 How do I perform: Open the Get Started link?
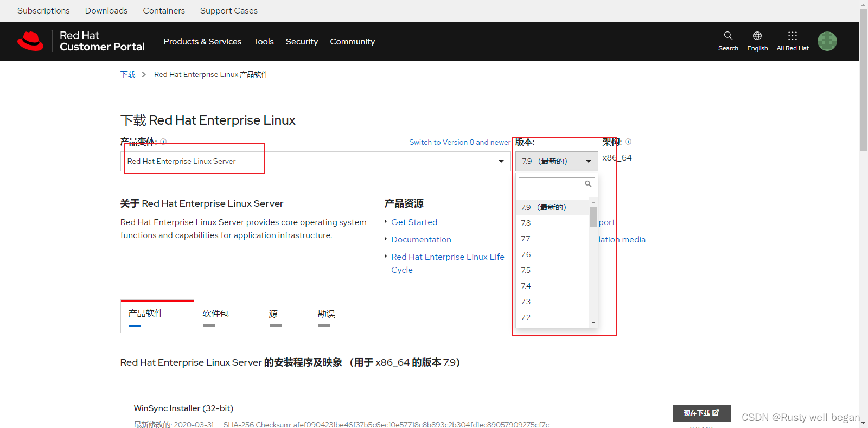tap(414, 222)
